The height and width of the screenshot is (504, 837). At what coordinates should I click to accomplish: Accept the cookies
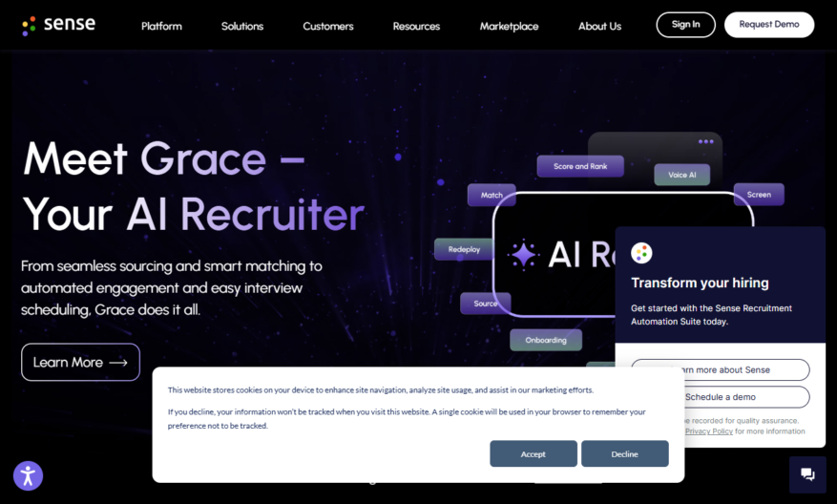(x=534, y=453)
